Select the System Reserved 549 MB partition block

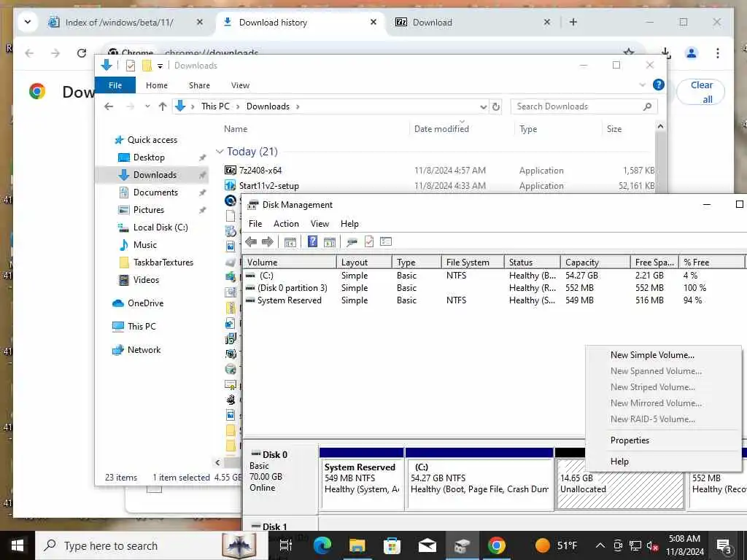pyautogui.click(x=362, y=478)
